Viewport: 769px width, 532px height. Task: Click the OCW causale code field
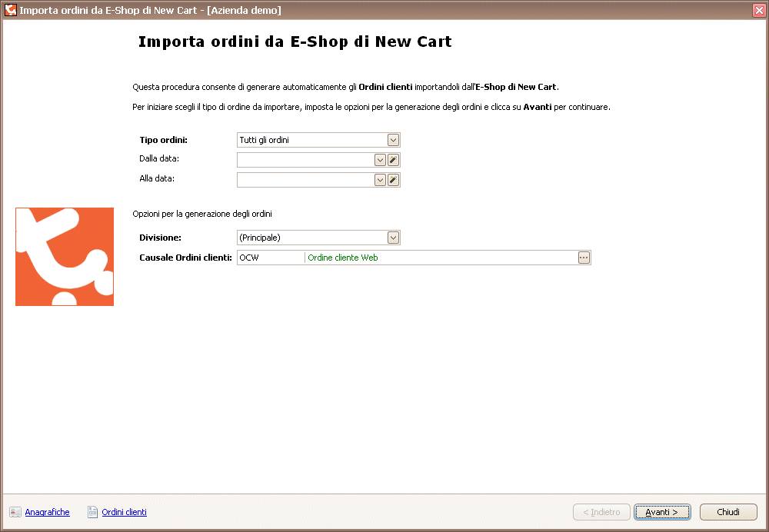coord(271,258)
